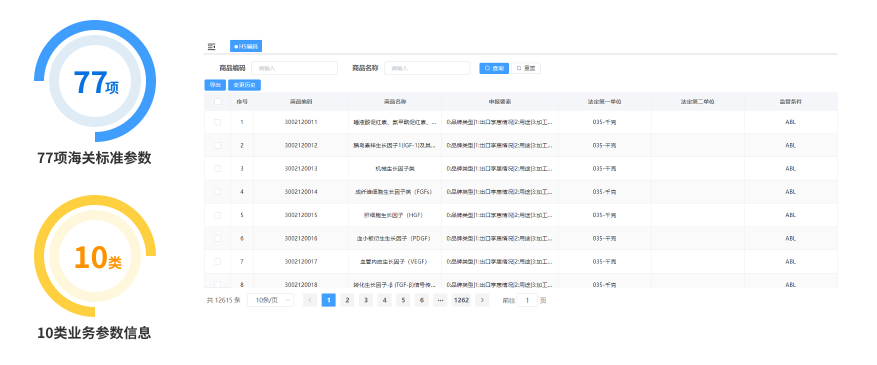Screen dimensions: 877x365
Task: Click the 10类业务参数信息 caption
Action: [x=95, y=333]
